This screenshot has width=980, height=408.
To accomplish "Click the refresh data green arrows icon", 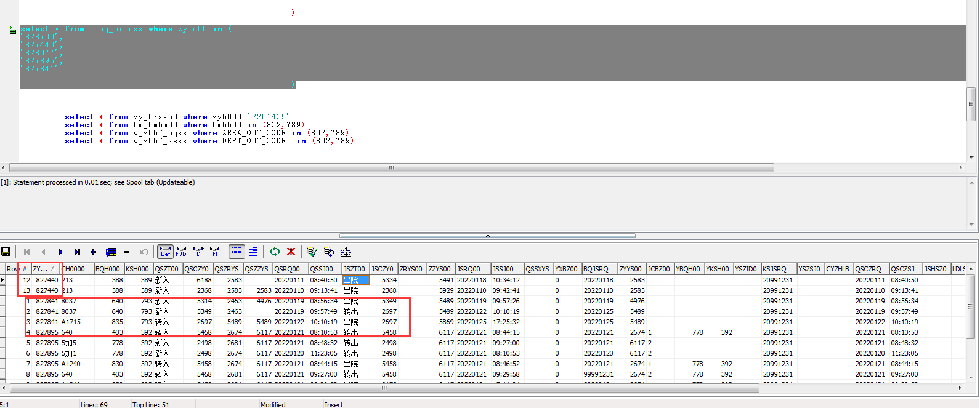I will point(275,252).
